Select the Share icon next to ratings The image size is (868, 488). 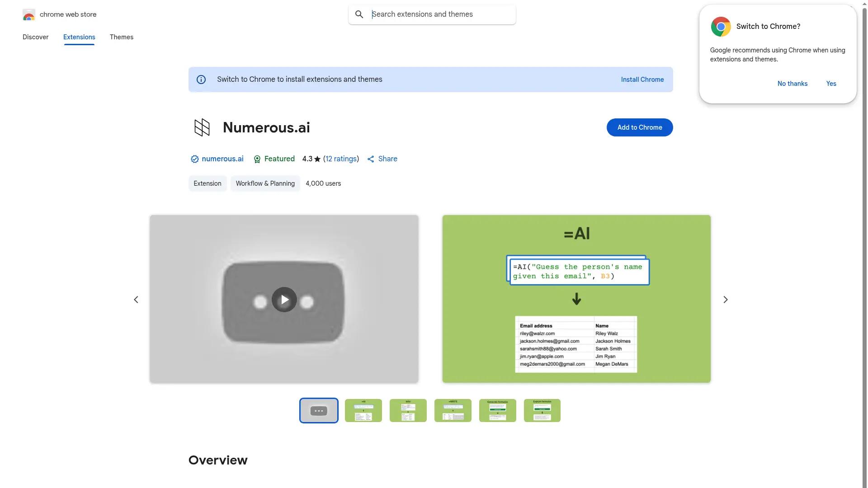click(x=371, y=159)
